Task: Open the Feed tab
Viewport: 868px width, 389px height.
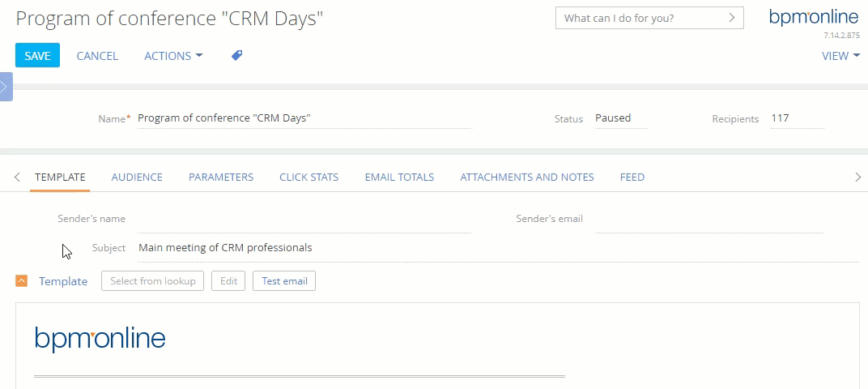Action: [632, 177]
